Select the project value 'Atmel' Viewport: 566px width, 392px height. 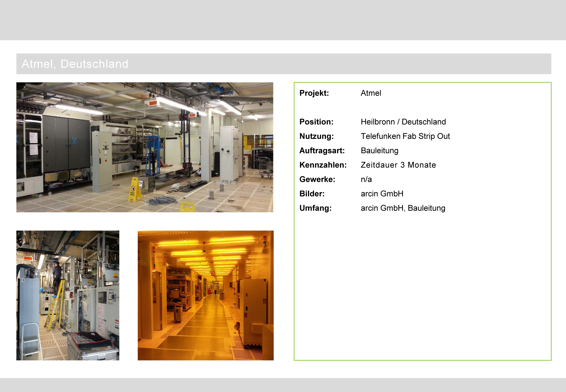pyautogui.click(x=371, y=93)
